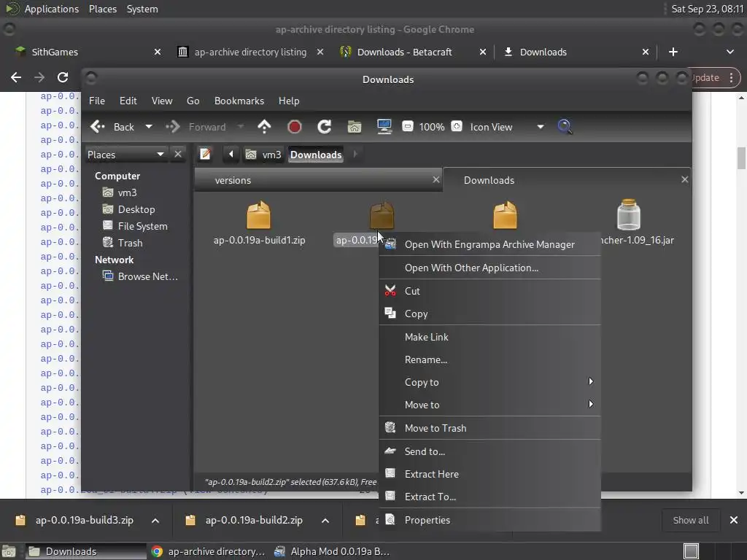Image resolution: width=747 pixels, height=560 pixels.
Task: Click the path bar left scroll arrow
Action: coord(231,155)
